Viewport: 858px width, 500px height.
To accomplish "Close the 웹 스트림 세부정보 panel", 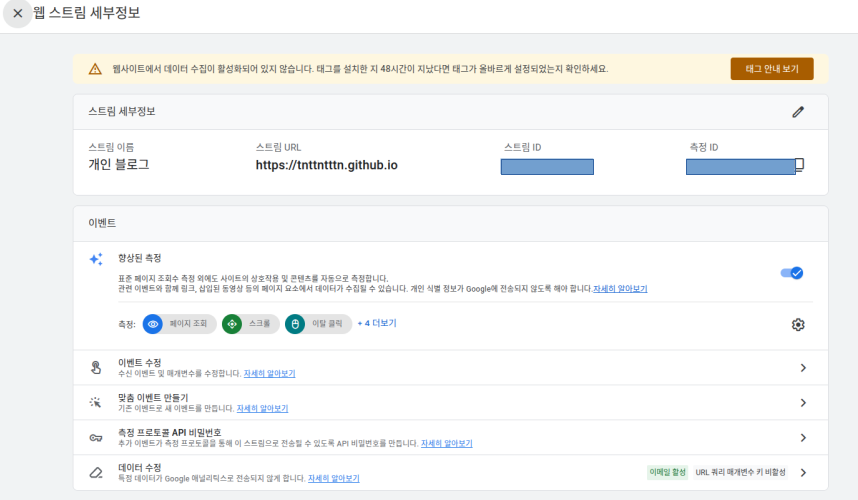I will (17, 14).
